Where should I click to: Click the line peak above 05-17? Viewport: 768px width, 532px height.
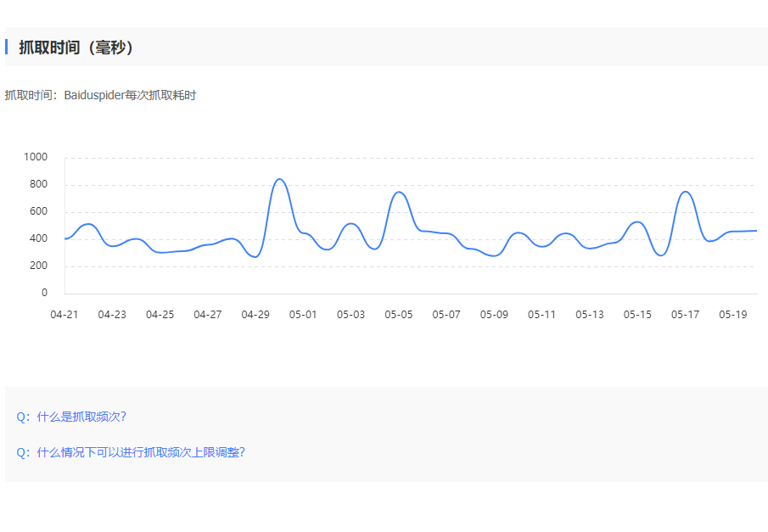[x=686, y=192]
